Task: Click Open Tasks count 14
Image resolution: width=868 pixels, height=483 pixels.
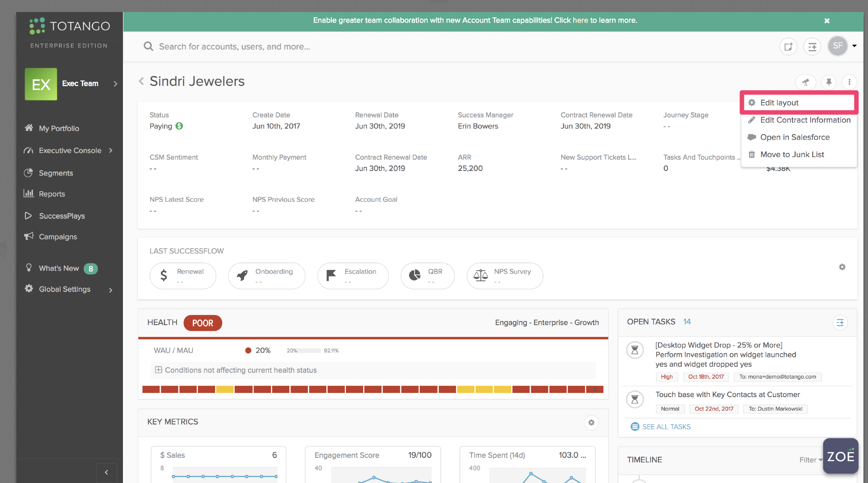Action: 687,322
